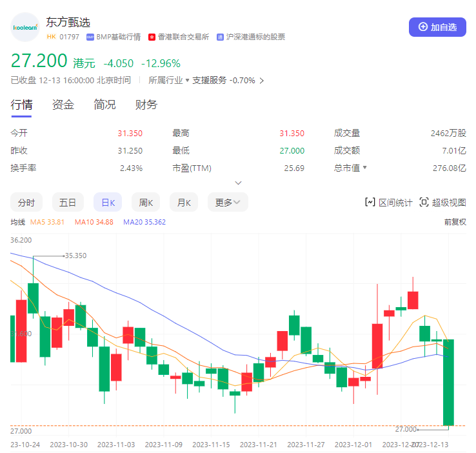Expand more quote details chevron
The width and height of the screenshot is (476, 453).
pyautogui.click(x=238, y=183)
